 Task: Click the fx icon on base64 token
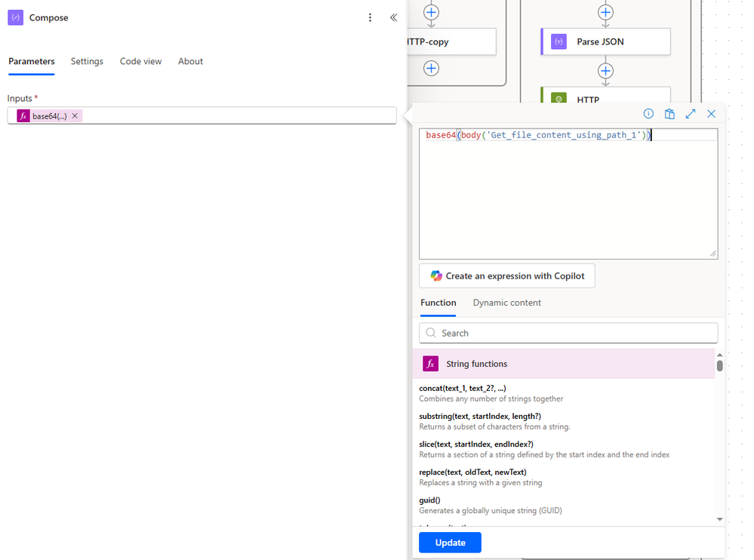click(23, 115)
